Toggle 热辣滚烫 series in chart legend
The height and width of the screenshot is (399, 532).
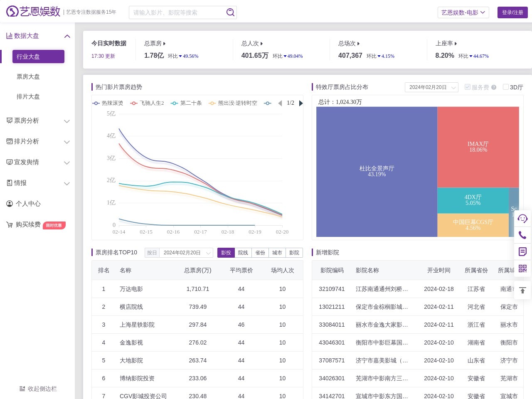(108, 103)
